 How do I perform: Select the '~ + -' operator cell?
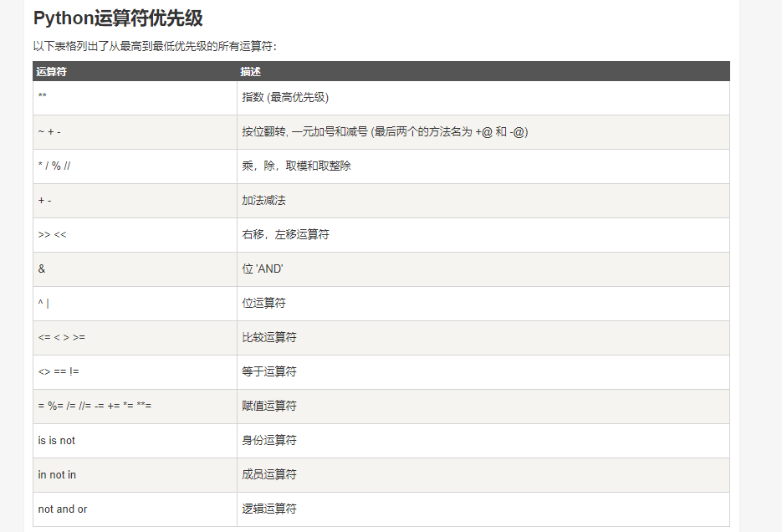pyautogui.click(x=135, y=132)
